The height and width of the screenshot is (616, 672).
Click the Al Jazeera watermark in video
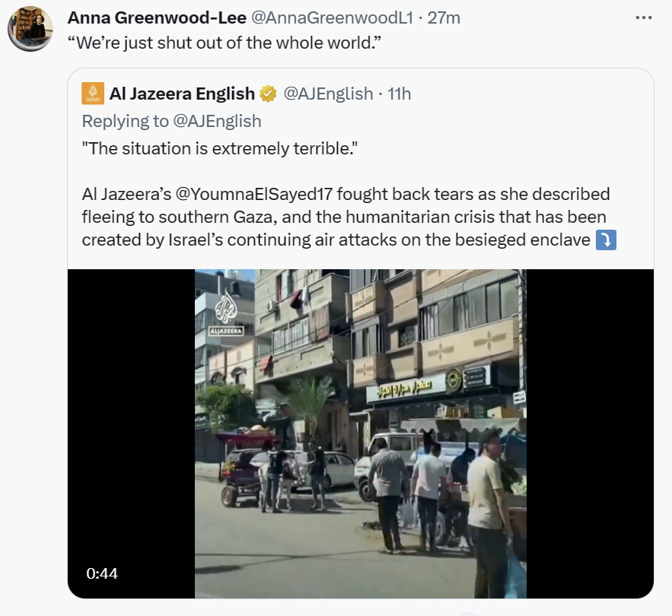(226, 313)
